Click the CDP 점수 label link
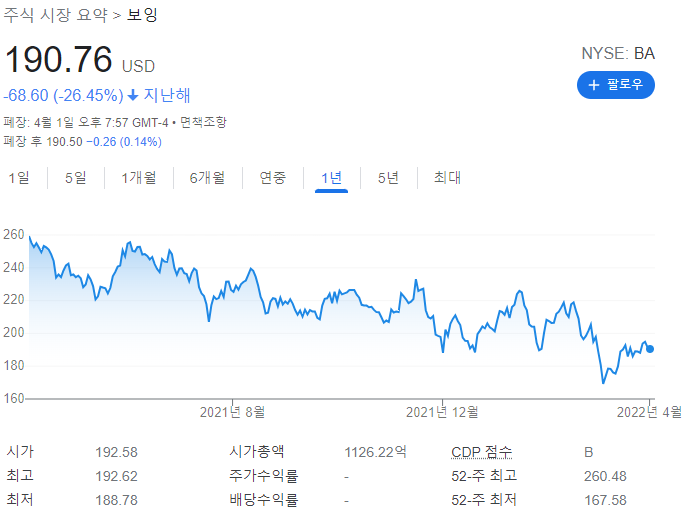The width and height of the screenshot is (684, 510). [482, 452]
